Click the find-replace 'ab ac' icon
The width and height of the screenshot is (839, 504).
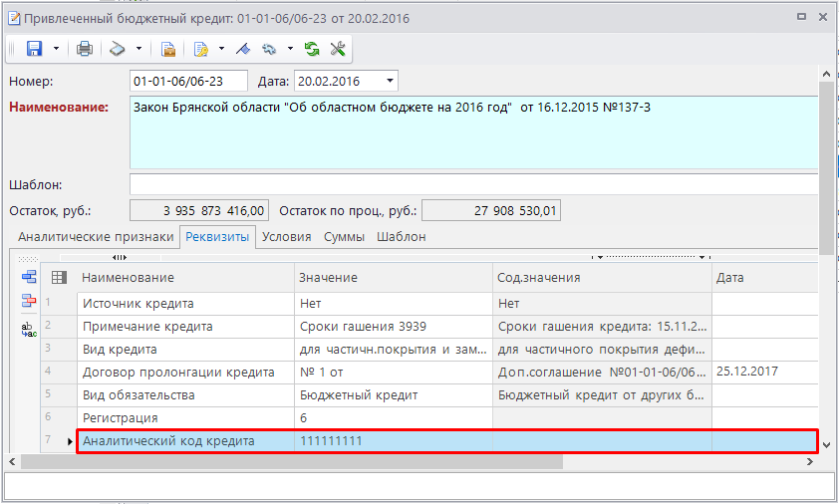pyautogui.click(x=29, y=330)
